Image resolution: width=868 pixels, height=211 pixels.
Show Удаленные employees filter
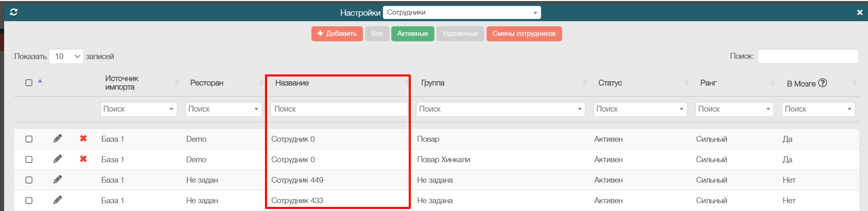pos(460,34)
